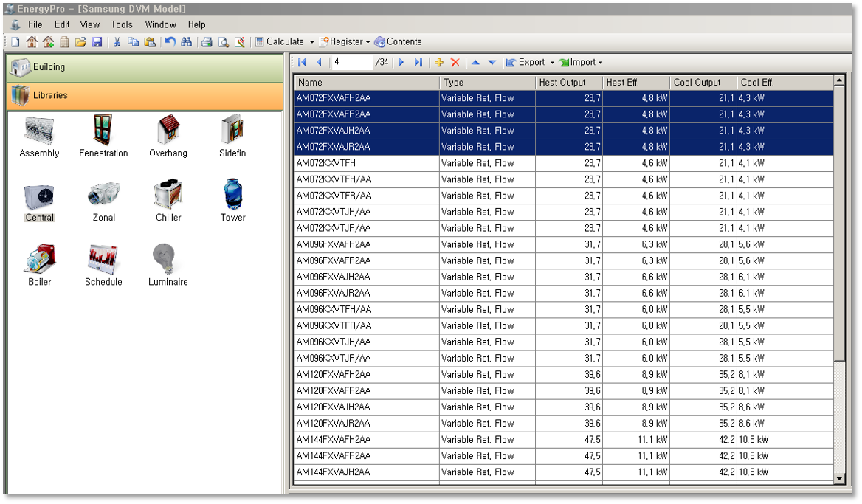Click the report wizard icon after Print Preview
This screenshot has height=504, width=862.
pyautogui.click(x=240, y=42)
